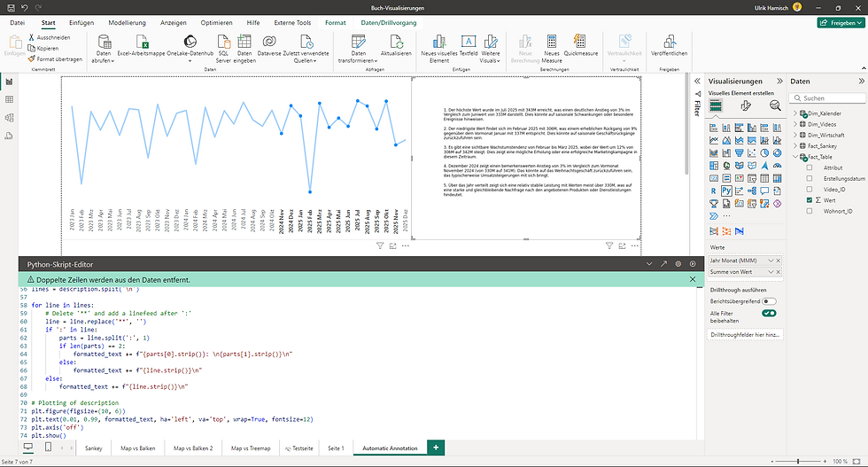This screenshot has height=467, width=868.
Task: Open the format visual tab with brush icon
Action: tap(746, 105)
